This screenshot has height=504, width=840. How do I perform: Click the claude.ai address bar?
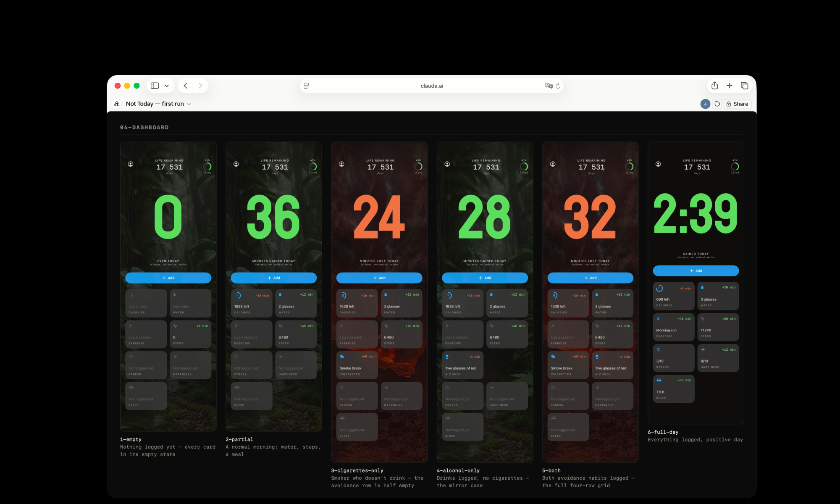point(432,86)
